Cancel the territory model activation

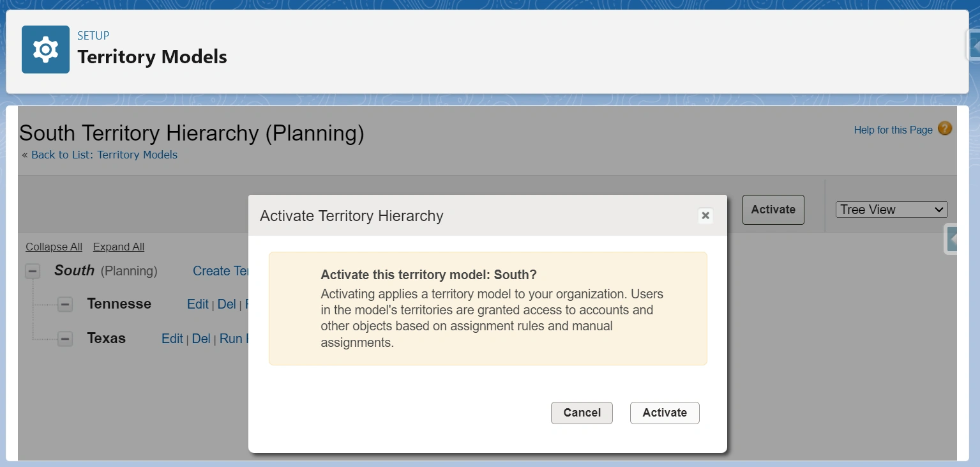pos(581,413)
